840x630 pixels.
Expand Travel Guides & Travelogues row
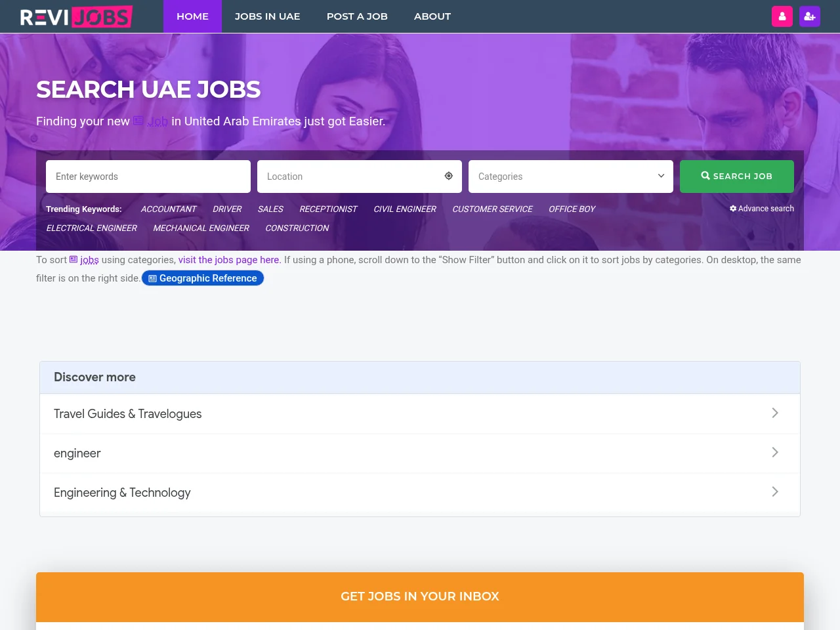pyautogui.click(x=420, y=413)
